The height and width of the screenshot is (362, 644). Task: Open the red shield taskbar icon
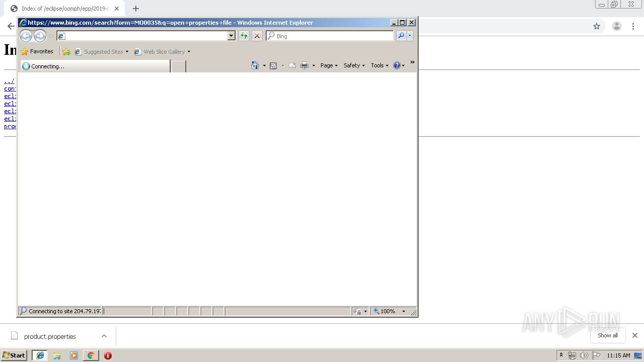(108, 355)
